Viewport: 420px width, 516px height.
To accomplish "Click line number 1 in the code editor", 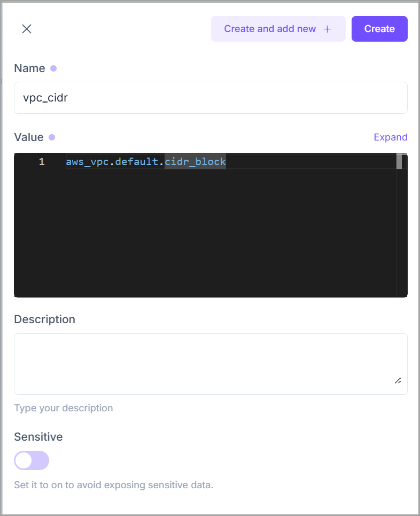I will tap(42, 162).
